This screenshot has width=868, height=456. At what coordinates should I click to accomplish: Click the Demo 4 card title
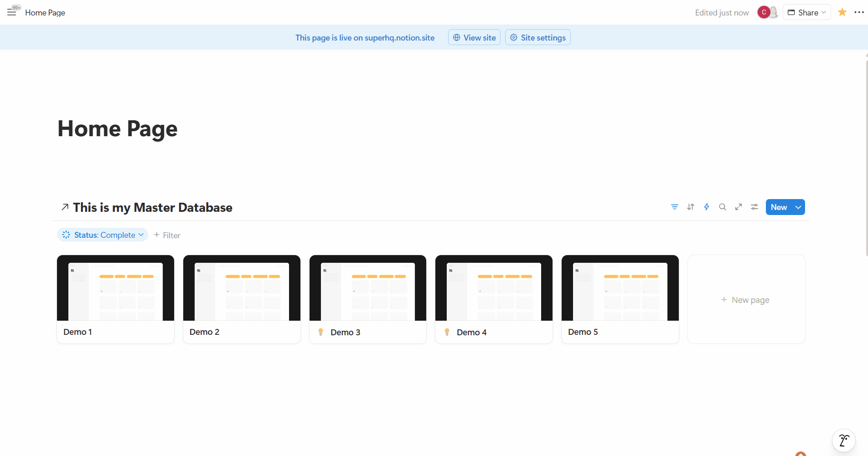471,332
